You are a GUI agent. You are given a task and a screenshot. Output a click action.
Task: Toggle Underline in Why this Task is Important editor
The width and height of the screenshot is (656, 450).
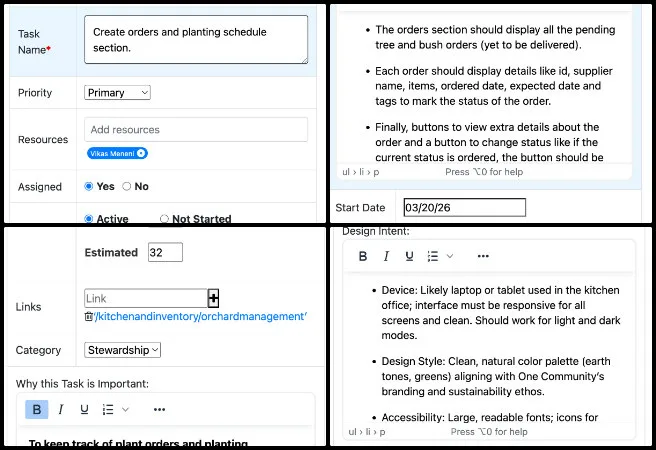85,409
